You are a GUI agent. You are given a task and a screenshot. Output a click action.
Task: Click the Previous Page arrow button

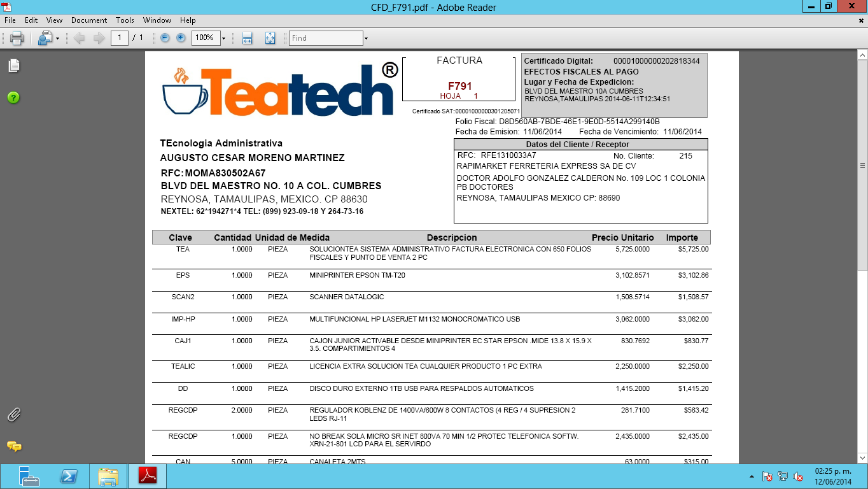[80, 38]
